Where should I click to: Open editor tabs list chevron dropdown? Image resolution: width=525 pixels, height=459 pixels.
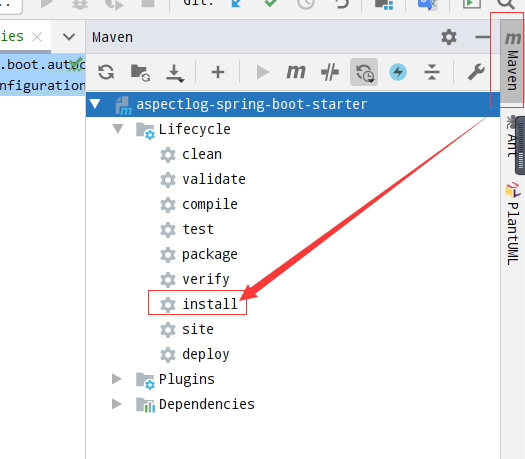point(69,37)
